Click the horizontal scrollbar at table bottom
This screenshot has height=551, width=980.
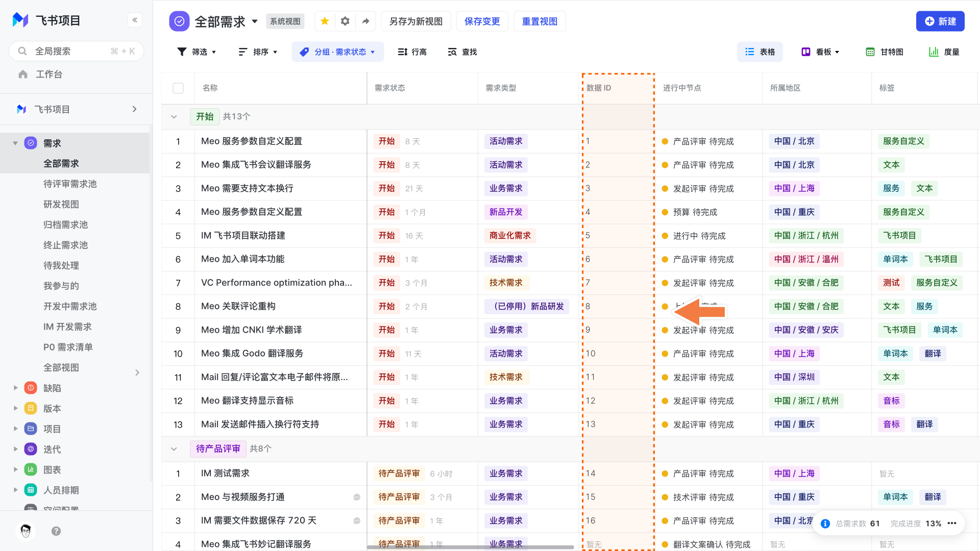pyautogui.click(x=471, y=547)
